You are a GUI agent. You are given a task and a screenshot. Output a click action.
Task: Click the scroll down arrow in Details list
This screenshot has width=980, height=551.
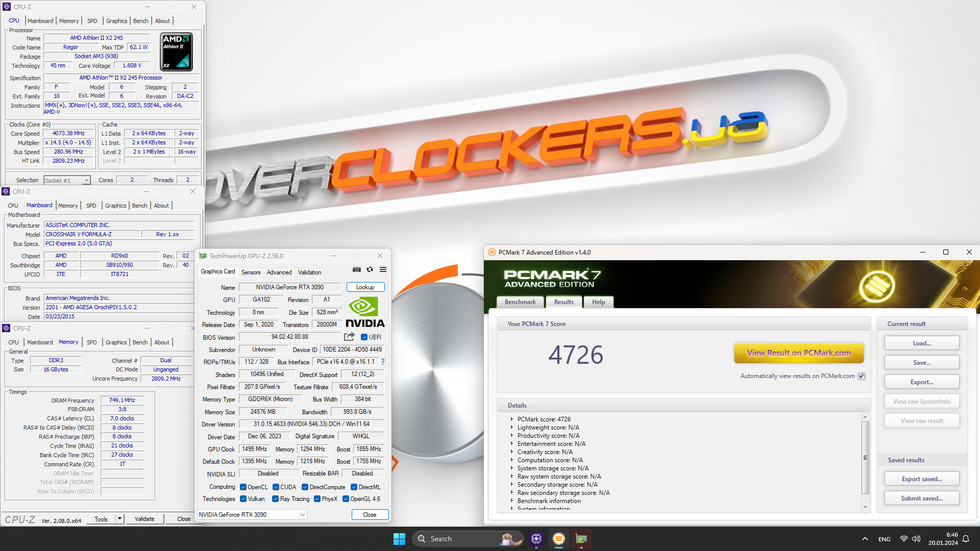click(865, 507)
